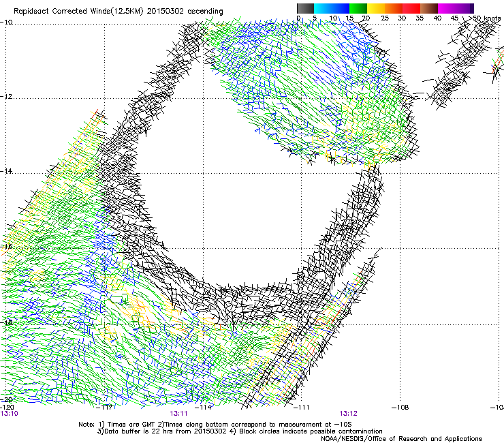Click the purple '13:11' time label
The image size is (504, 443).
point(178,414)
